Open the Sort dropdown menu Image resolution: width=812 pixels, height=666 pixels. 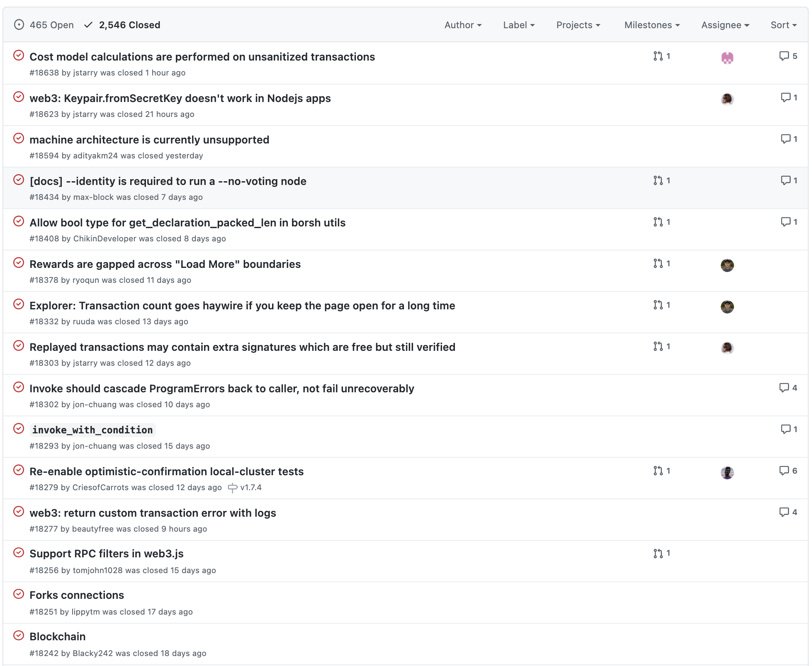[783, 25]
